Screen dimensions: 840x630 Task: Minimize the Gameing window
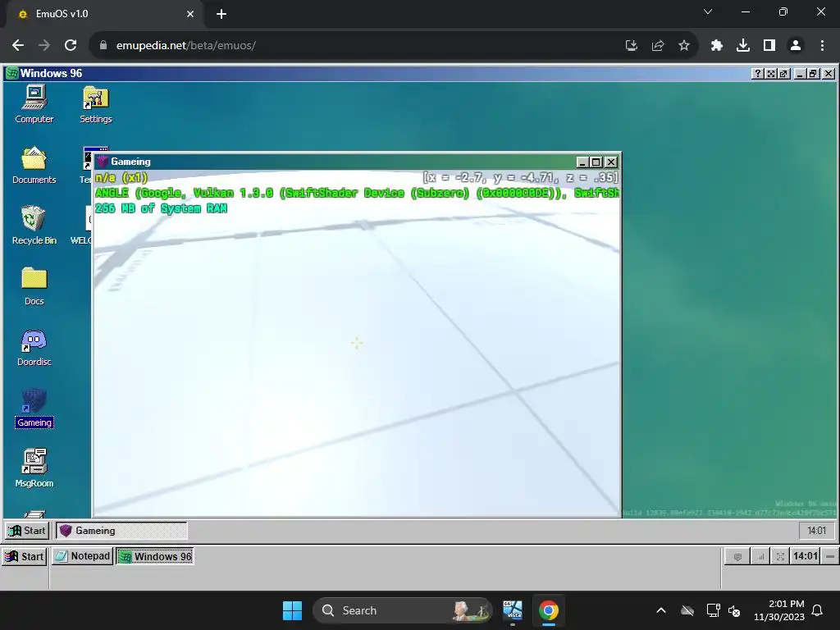click(582, 162)
